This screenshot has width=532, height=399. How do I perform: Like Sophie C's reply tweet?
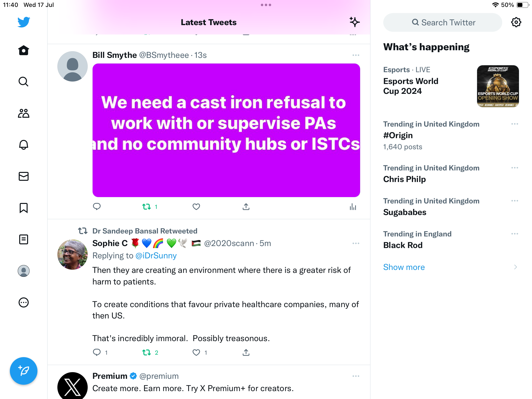[x=196, y=352]
